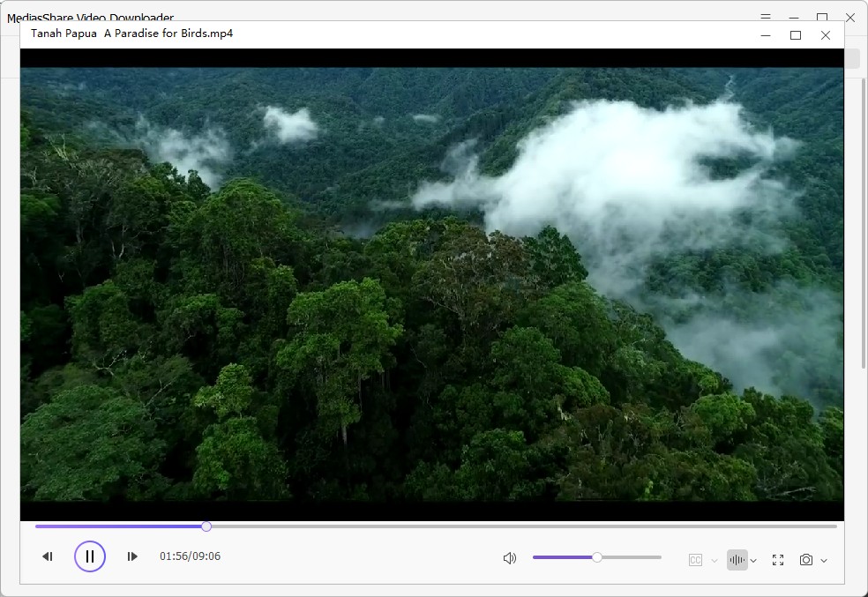Click the volume slider handle
Viewport: 868px width, 597px height.
pyautogui.click(x=597, y=557)
